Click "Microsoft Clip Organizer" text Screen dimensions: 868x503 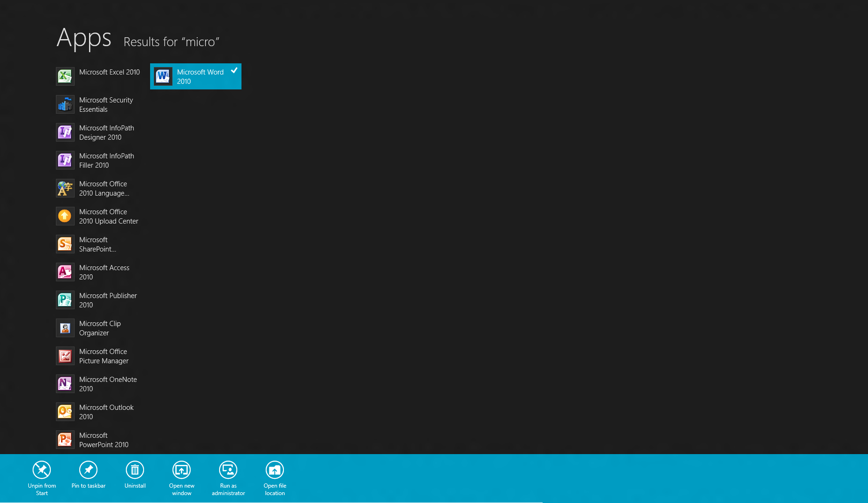100,328
